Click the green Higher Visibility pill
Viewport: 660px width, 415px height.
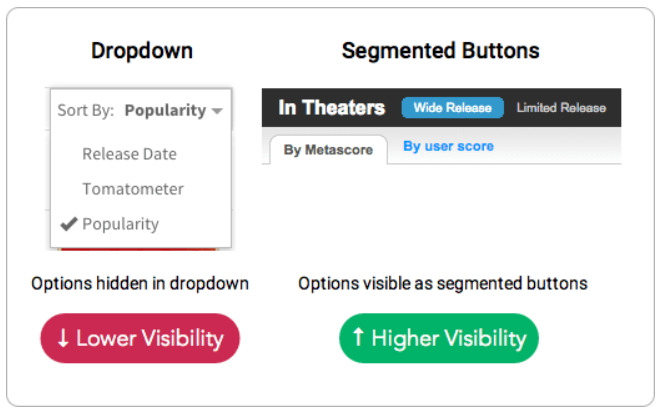[438, 338]
